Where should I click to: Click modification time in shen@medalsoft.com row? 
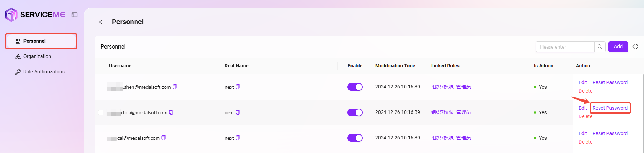point(398,87)
